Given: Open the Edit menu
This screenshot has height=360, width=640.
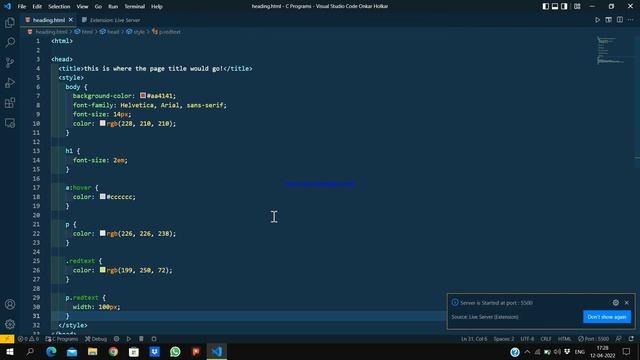Looking at the screenshot, I should pos(37,7).
